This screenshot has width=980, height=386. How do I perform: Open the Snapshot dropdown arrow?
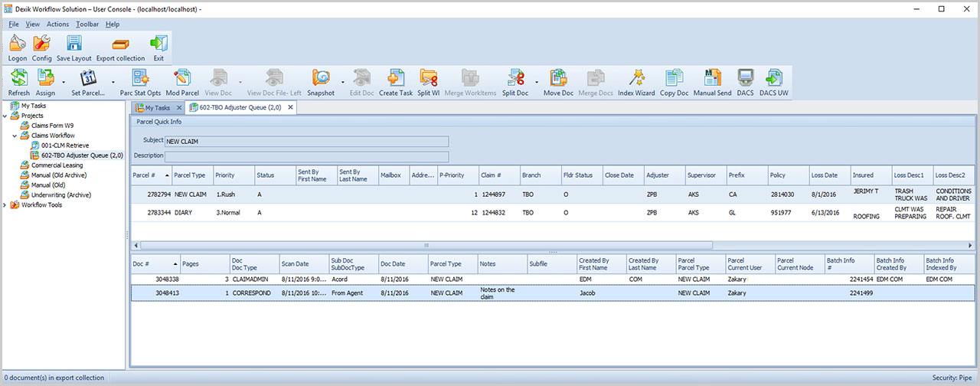click(342, 81)
